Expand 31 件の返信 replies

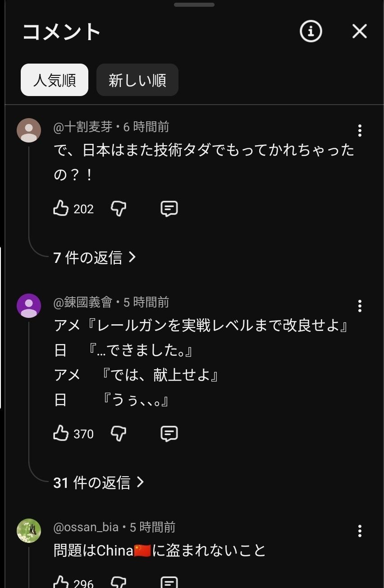point(99,482)
